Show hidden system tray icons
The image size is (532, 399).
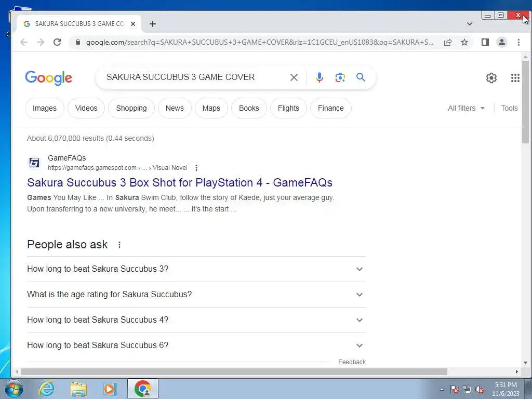[442, 389]
